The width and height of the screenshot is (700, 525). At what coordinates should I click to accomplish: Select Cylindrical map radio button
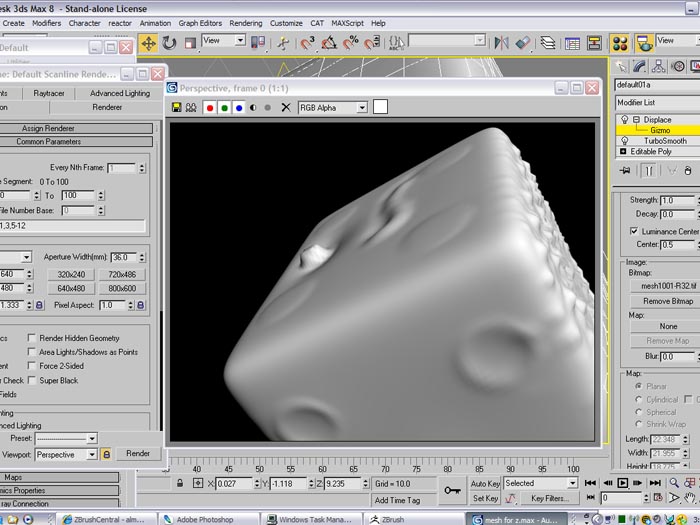[638, 399]
